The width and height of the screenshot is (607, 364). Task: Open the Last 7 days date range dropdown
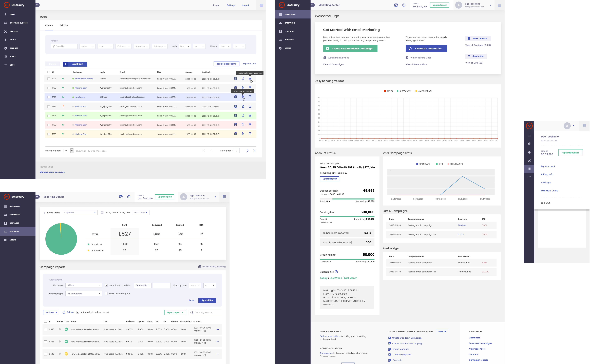[141, 213]
